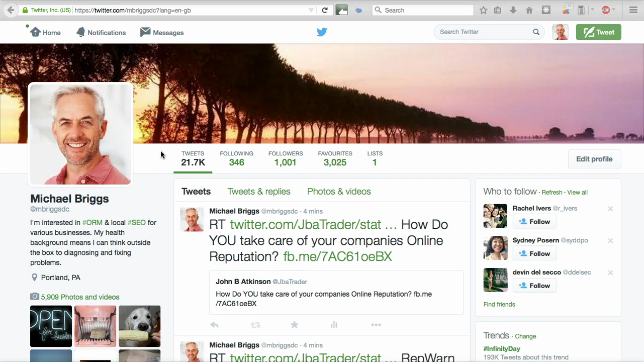644x362 pixels.
Task: Click the magnifier icon in Twitter search
Action: tap(536, 32)
